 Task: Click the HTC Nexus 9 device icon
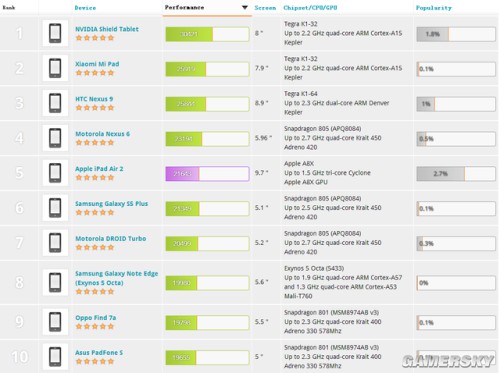tap(55, 103)
